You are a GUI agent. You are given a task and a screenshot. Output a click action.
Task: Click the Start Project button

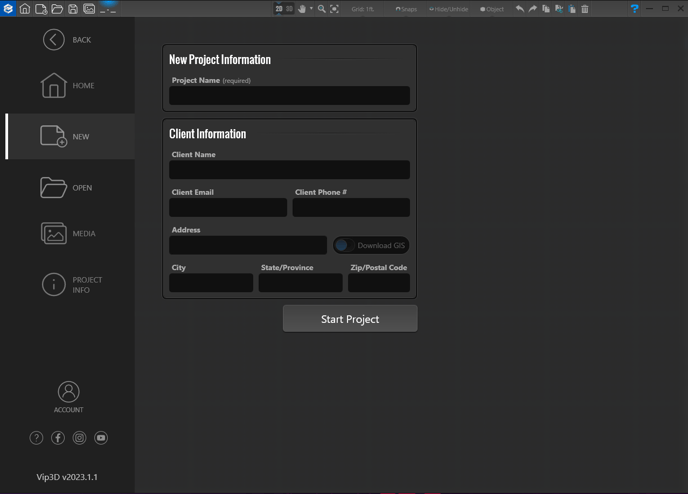click(350, 319)
